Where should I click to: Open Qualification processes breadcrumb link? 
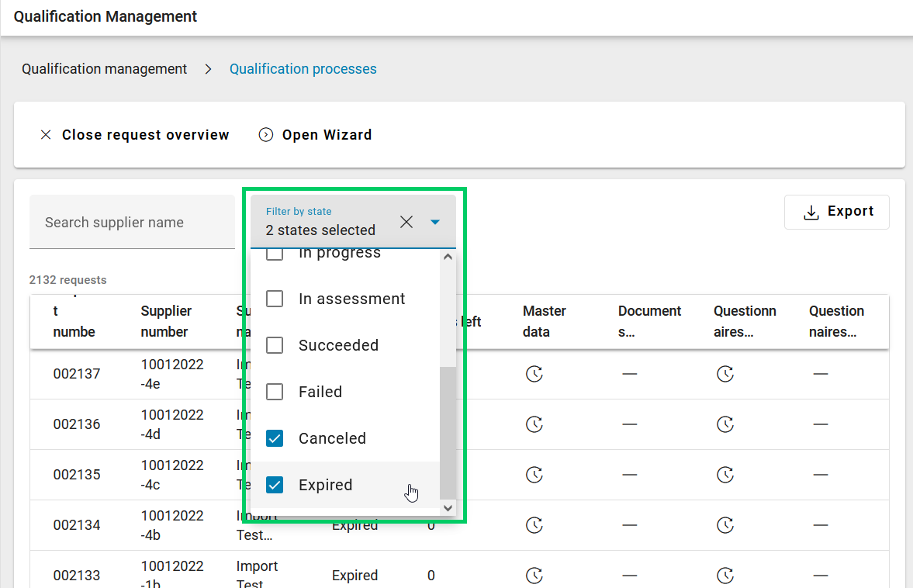tap(303, 69)
